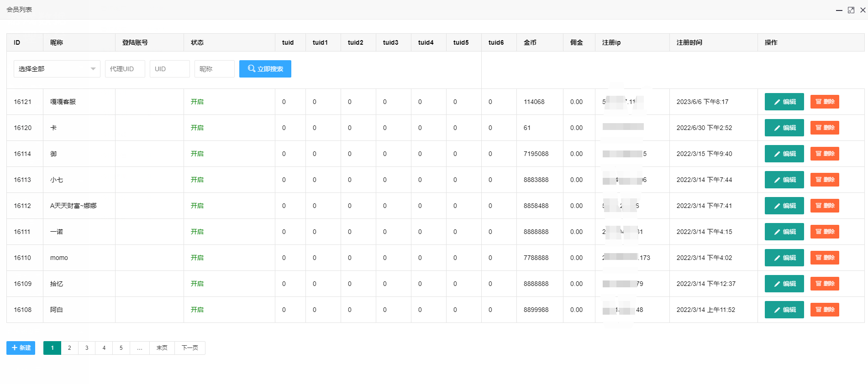Screen dimensions: 868x384
Task: Go to next page 下一页
Action: pyautogui.click(x=189, y=348)
